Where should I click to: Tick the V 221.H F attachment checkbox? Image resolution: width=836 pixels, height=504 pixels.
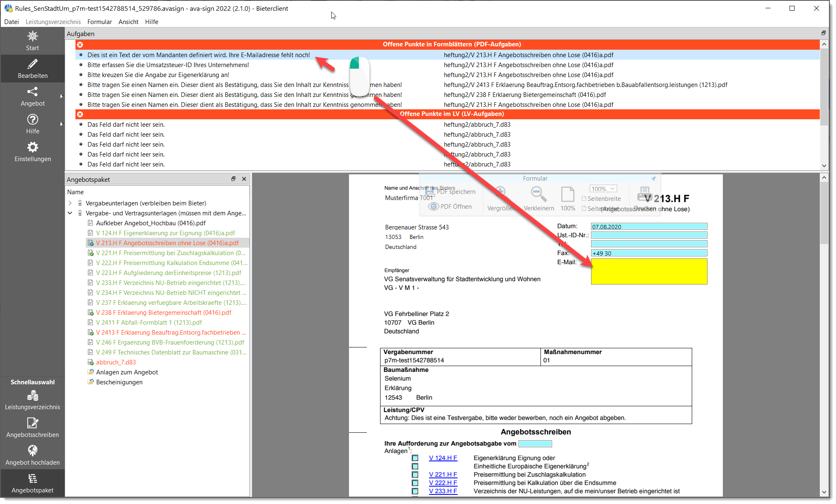point(415,475)
